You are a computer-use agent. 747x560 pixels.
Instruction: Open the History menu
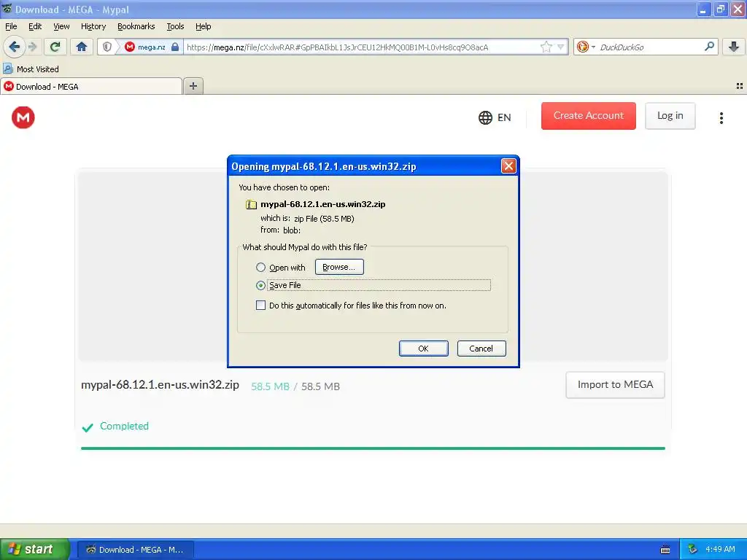(93, 26)
